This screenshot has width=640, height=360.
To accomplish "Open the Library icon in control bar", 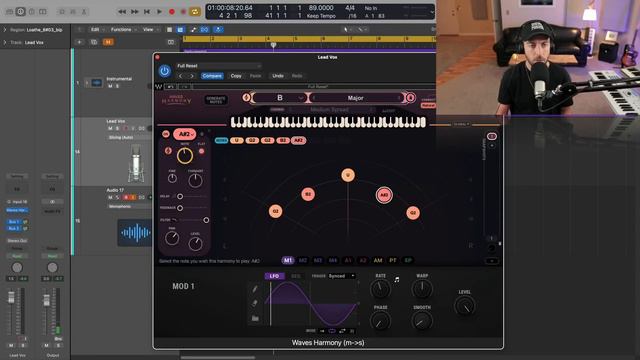I will 9,12.
